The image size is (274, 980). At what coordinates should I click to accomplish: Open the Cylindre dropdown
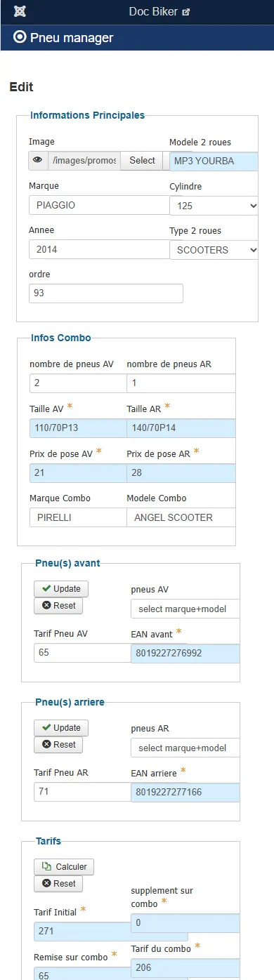(x=214, y=206)
